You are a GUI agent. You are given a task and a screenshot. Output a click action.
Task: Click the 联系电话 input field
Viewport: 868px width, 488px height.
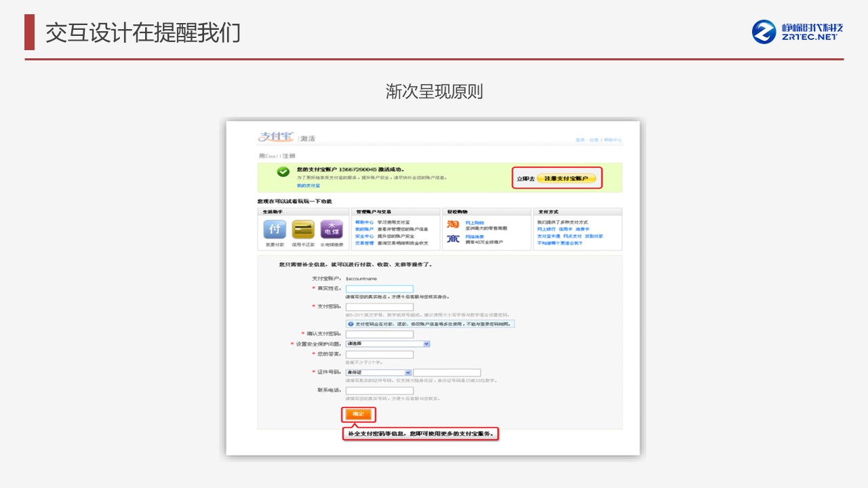(379, 390)
